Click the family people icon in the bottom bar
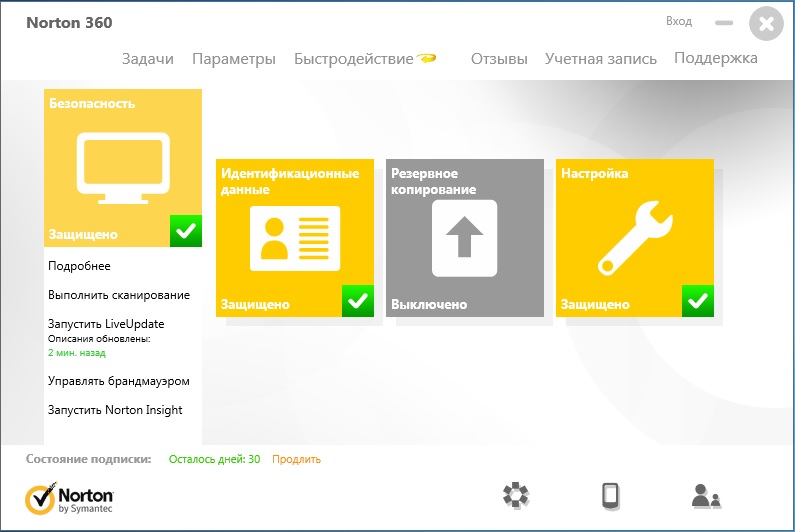The height and width of the screenshot is (532, 795). point(706,495)
